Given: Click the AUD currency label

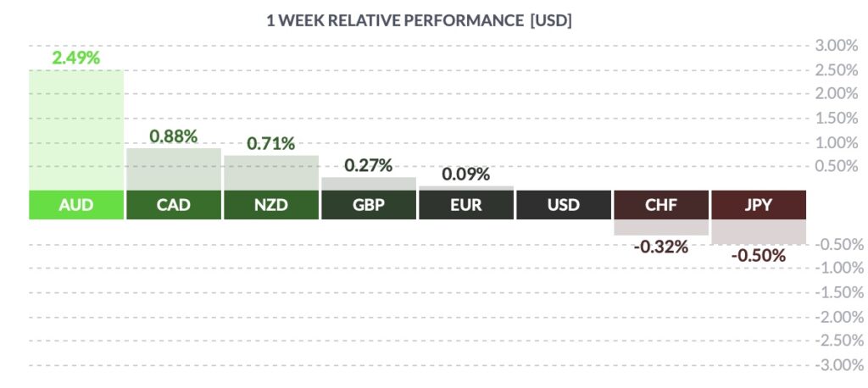Looking at the screenshot, I should click(76, 205).
